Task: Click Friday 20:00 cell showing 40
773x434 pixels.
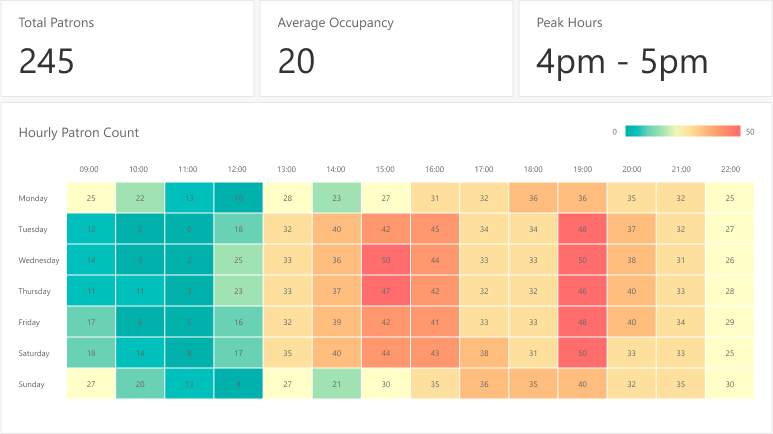Action: point(632,322)
